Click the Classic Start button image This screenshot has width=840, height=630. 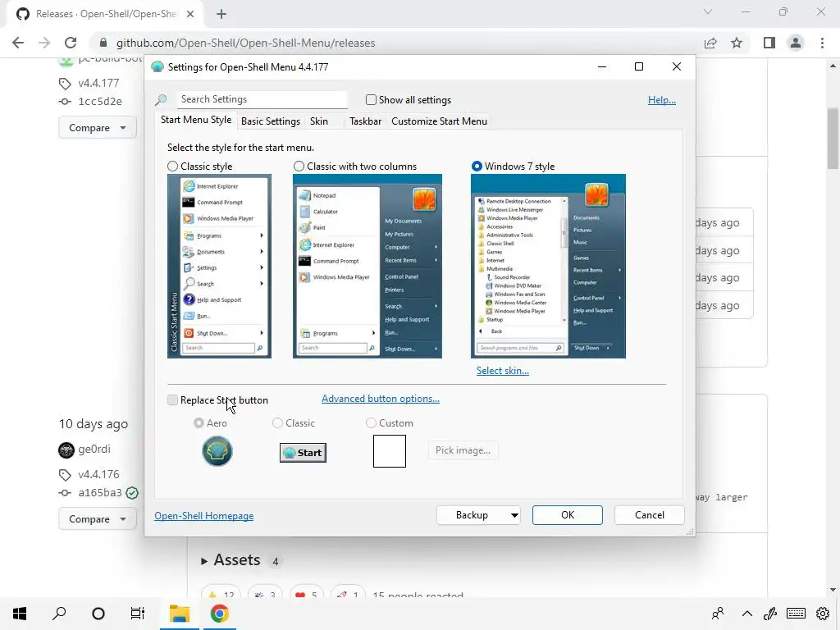click(303, 453)
